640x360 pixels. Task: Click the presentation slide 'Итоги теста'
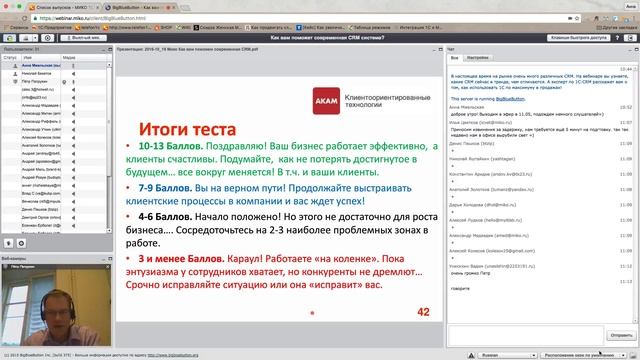(279, 199)
